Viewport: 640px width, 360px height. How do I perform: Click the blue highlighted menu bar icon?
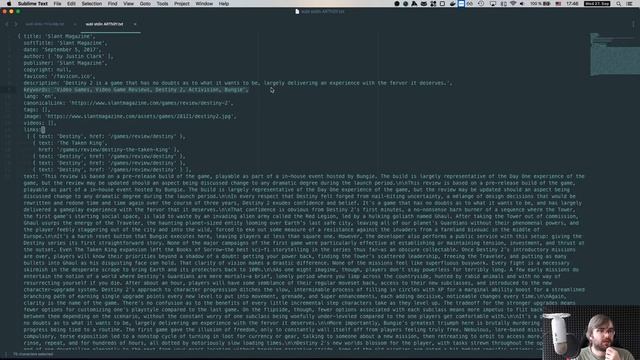pos(461,3)
